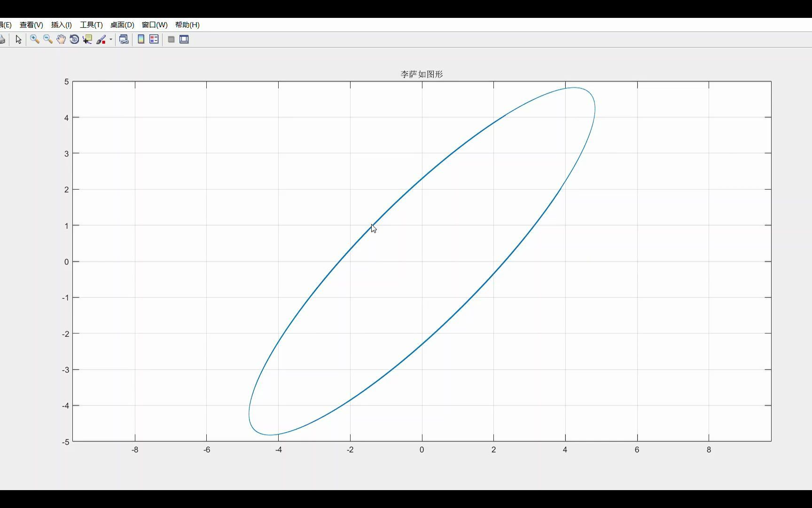Click the y-axis tick label -3
This screenshot has height=508, width=812.
65,370
